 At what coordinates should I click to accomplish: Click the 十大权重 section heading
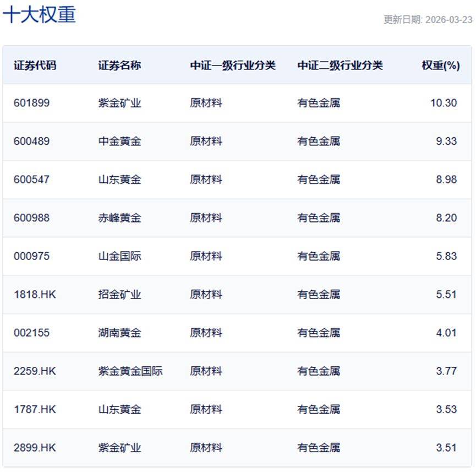[x=39, y=15]
